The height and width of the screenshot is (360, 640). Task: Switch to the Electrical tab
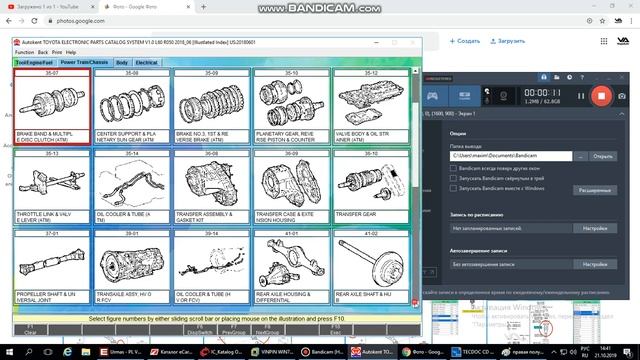point(147,63)
